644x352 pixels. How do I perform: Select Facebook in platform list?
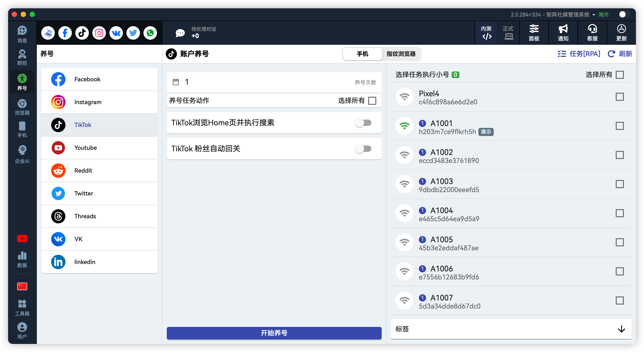tap(99, 79)
